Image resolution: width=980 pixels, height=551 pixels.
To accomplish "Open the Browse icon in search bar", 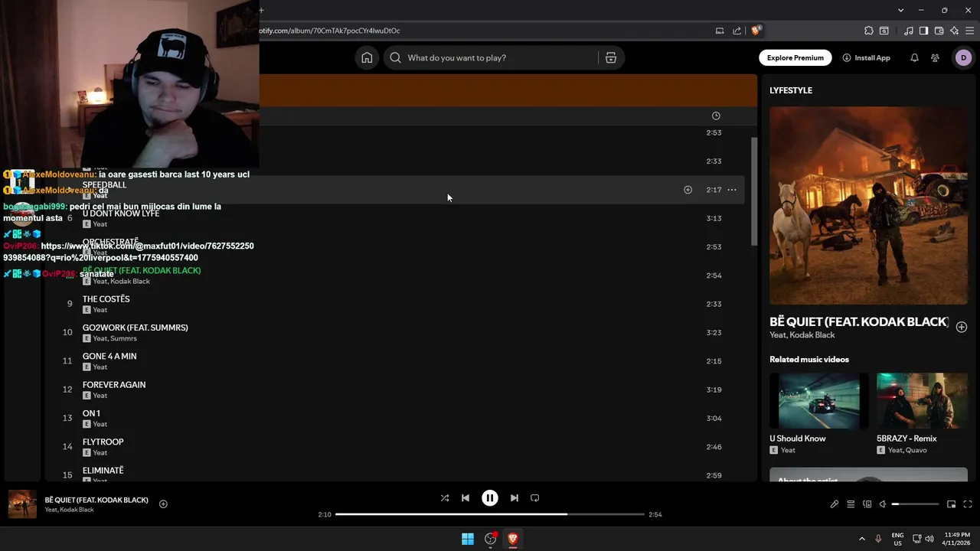I will pyautogui.click(x=611, y=58).
